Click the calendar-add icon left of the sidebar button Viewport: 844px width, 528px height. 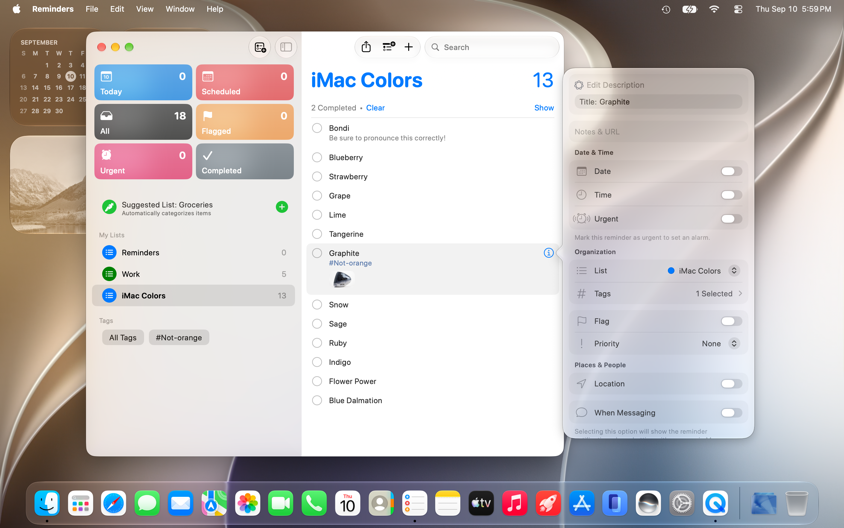click(260, 47)
